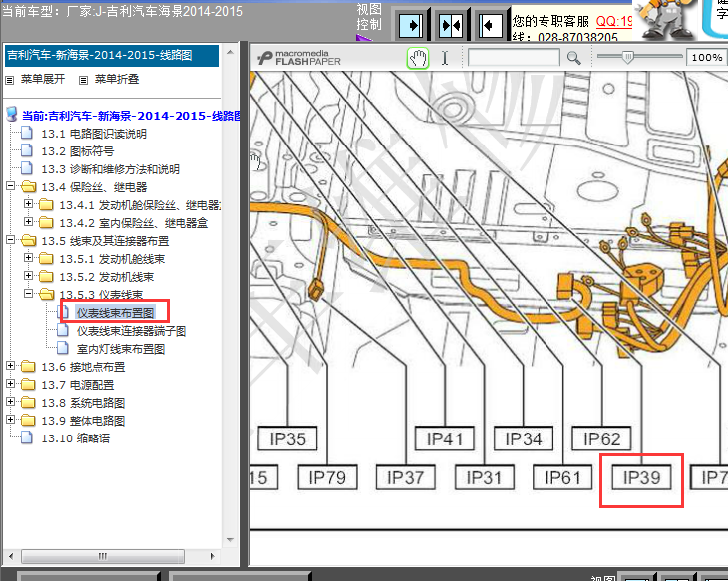
Task: Click the IP35 connector label
Action: coord(287,438)
